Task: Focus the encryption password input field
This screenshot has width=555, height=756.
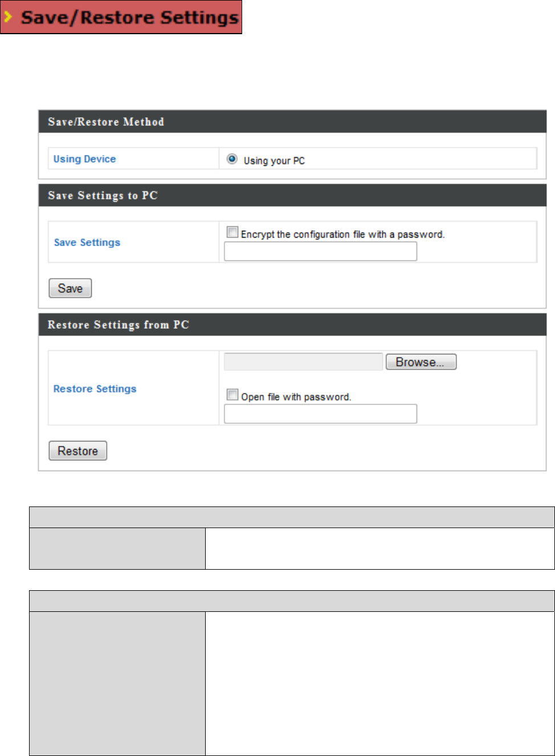Action: [x=320, y=251]
